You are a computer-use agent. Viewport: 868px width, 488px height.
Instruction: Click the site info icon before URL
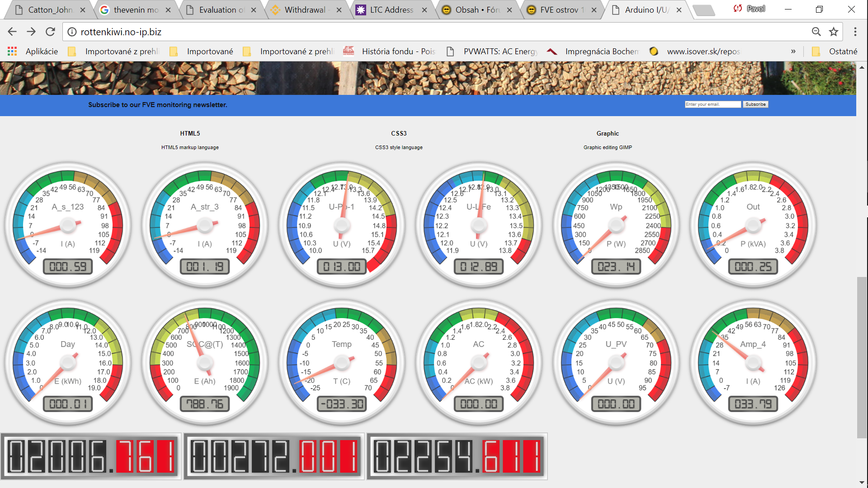tap(72, 32)
